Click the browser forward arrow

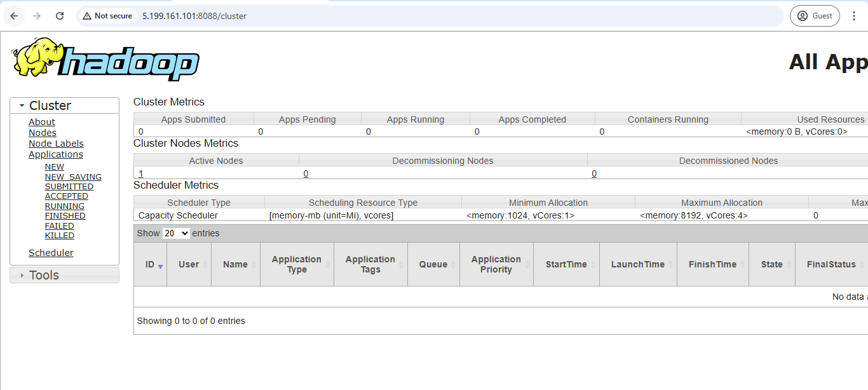(37, 16)
